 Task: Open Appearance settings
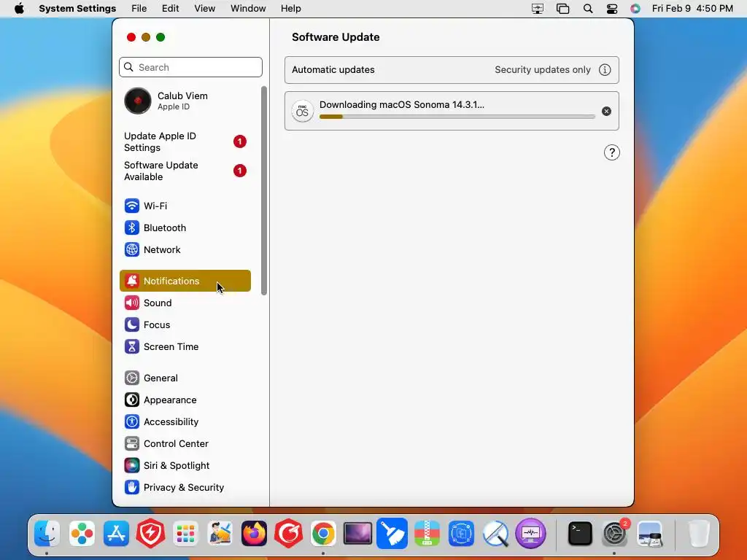pyautogui.click(x=185, y=400)
